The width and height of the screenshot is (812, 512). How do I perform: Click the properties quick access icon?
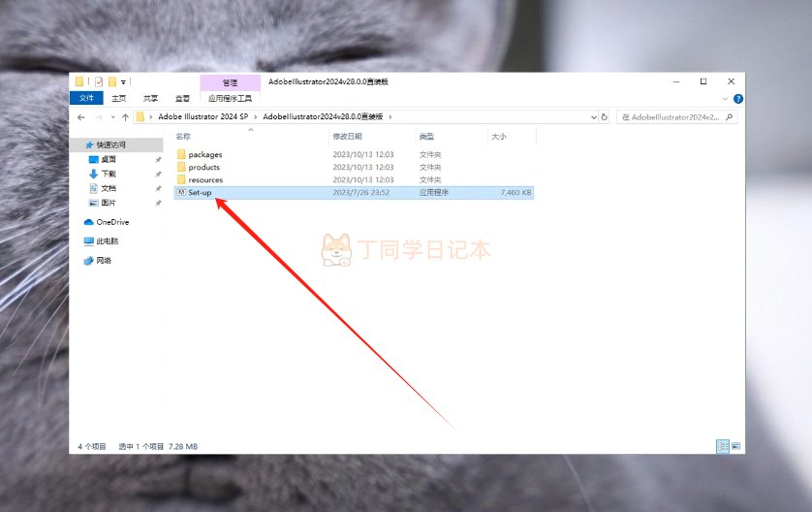[x=99, y=81]
